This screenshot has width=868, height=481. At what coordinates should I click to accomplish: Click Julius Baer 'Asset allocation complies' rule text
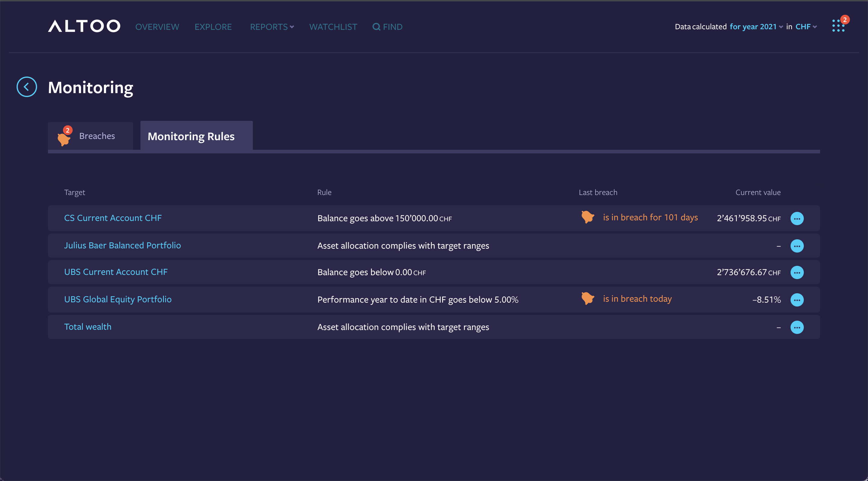pos(403,246)
